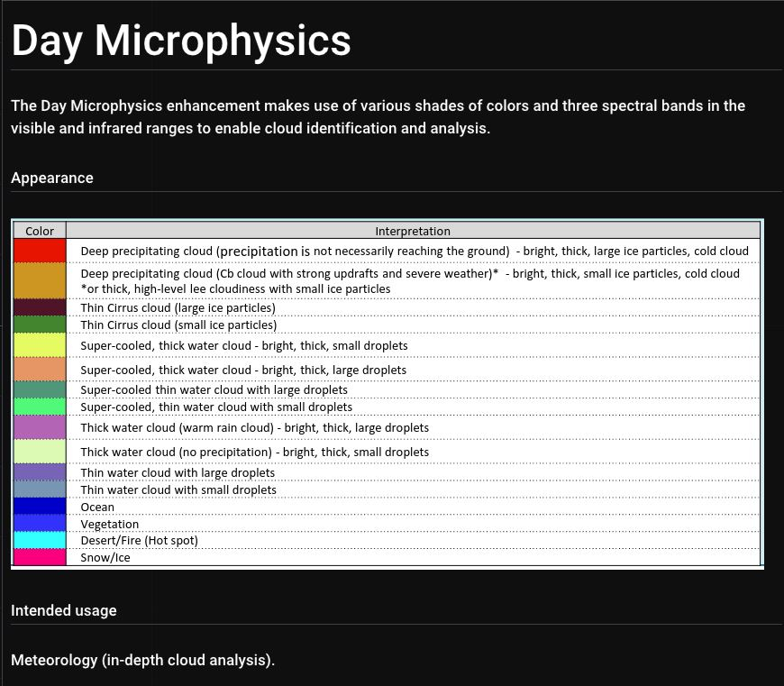Click the Appearance section heading
The width and height of the screenshot is (784, 686).
click(x=52, y=178)
